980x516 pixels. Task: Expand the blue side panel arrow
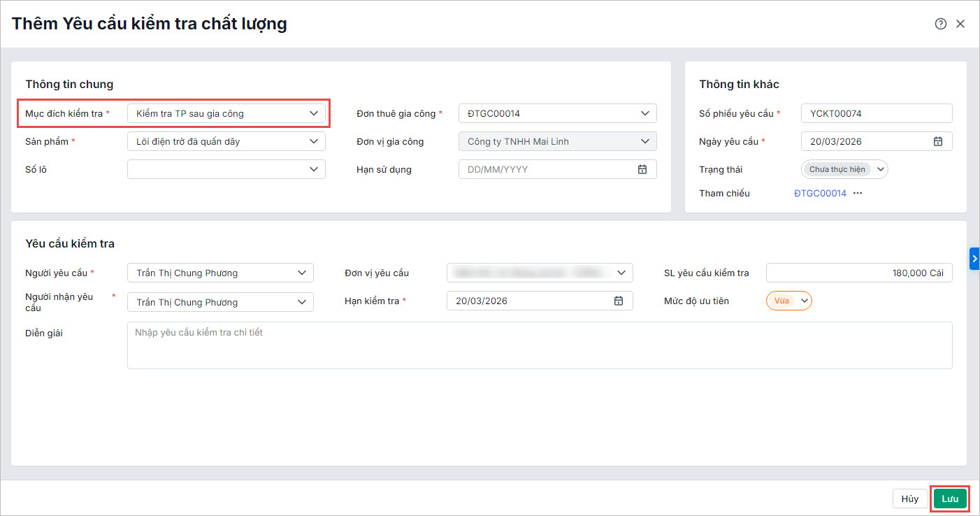[974, 258]
